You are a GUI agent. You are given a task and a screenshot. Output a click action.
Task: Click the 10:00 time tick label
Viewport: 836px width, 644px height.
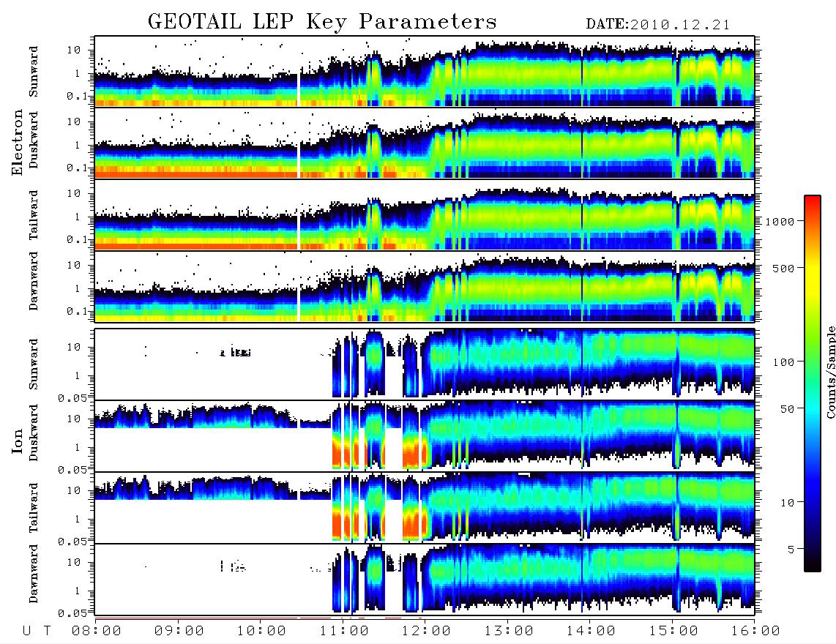tap(261, 631)
